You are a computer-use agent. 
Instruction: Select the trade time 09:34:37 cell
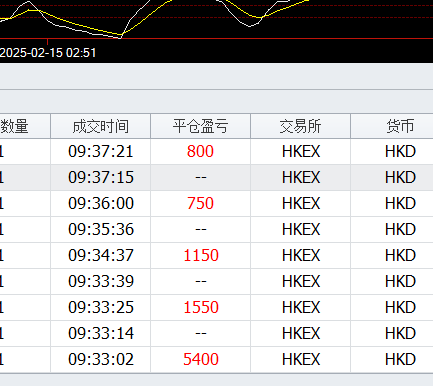click(101, 255)
